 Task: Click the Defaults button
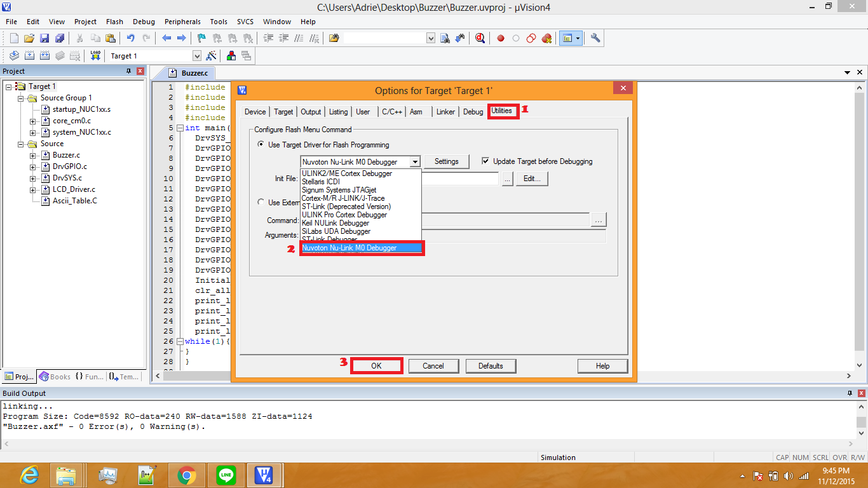[491, 366]
